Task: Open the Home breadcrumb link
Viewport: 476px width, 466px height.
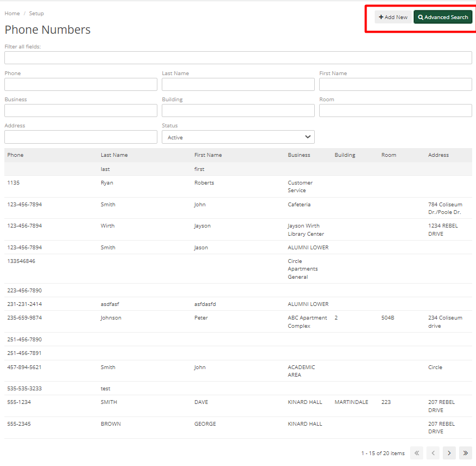Action: coord(11,13)
